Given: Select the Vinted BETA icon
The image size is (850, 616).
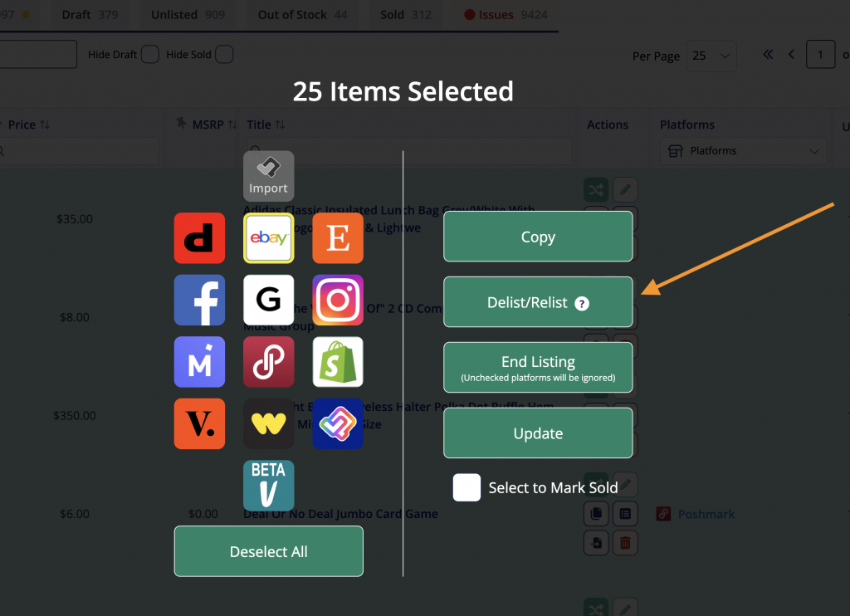Looking at the screenshot, I should pyautogui.click(x=268, y=486).
